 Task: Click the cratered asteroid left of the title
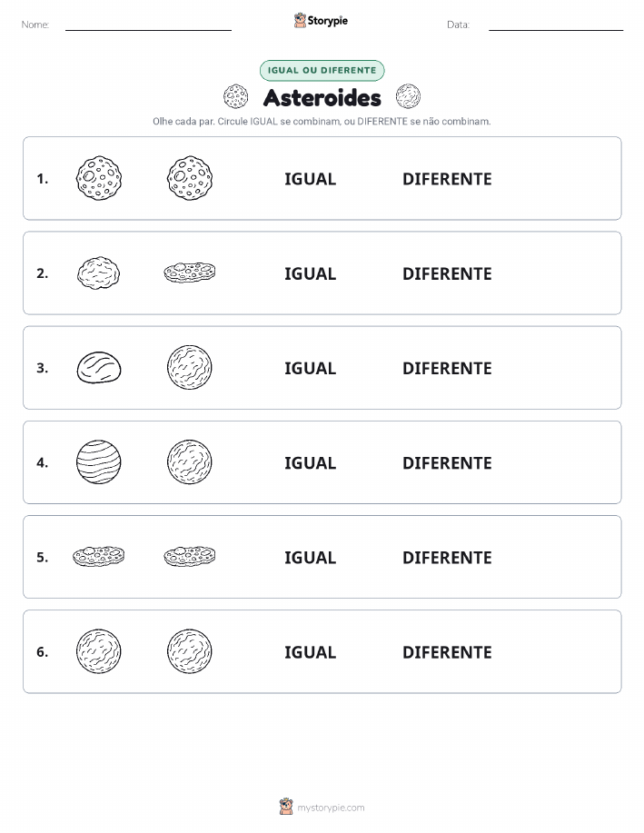click(235, 96)
